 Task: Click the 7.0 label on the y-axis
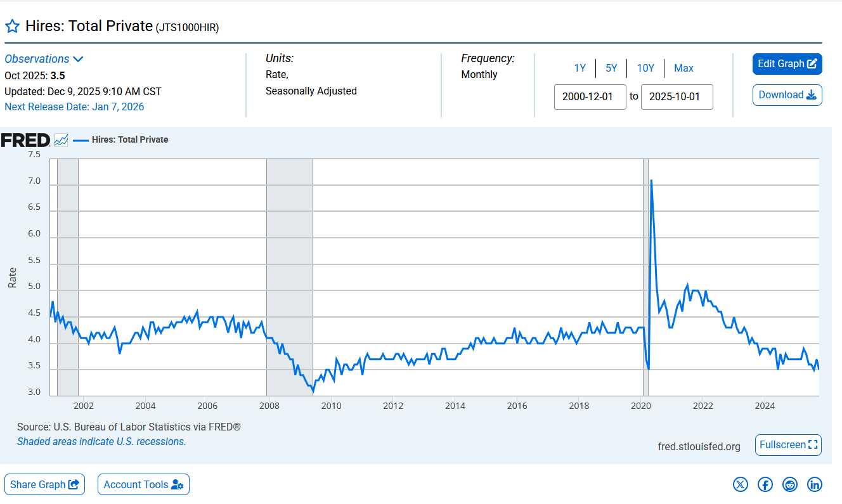pyautogui.click(x=34, y=181)
